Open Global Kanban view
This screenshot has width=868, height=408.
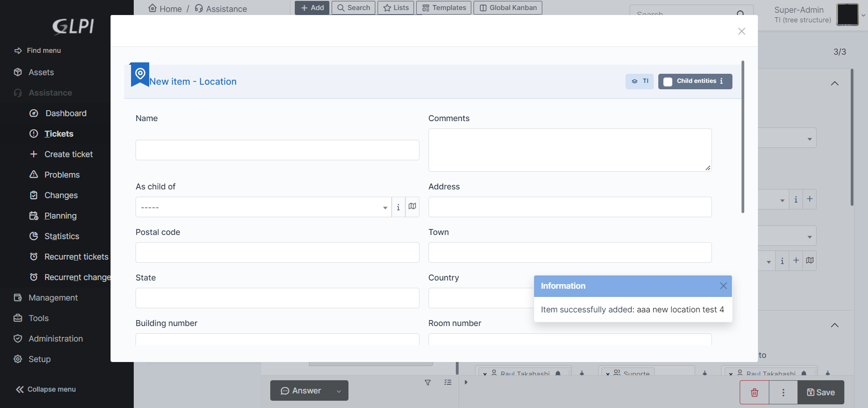pos(508,8)
